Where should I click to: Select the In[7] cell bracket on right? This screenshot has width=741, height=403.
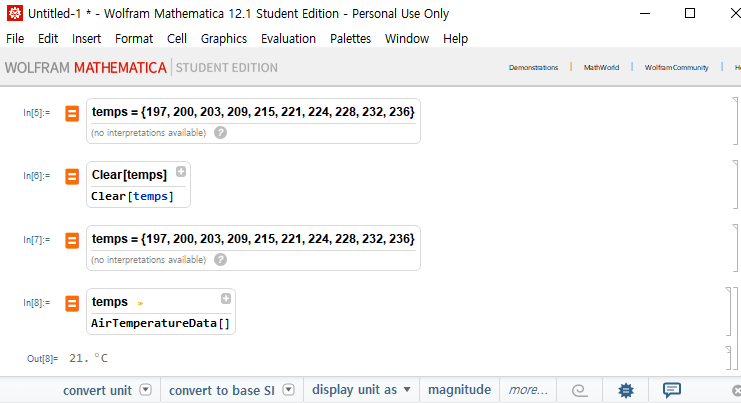pyautogui.click(x=735, y=248)
